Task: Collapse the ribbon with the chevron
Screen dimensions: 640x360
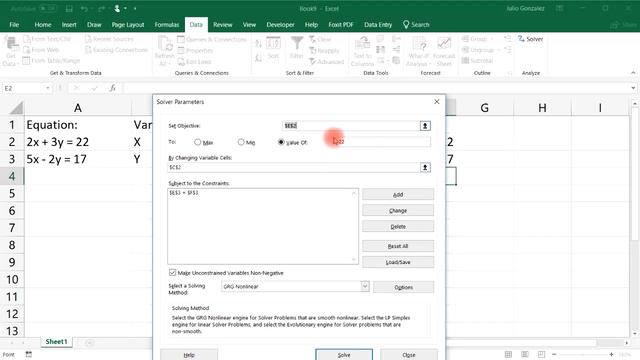Action: click(x=633, y=73)
